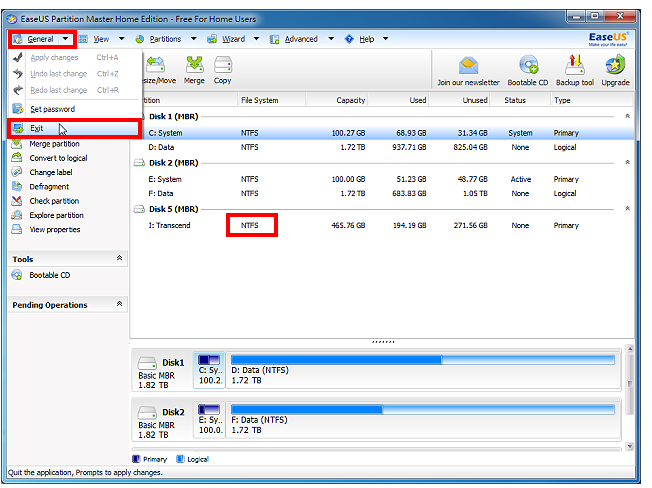Screen dimensions: 652x488
Task: Click the Apply changes checkmark icon
Action: [18, 57]
